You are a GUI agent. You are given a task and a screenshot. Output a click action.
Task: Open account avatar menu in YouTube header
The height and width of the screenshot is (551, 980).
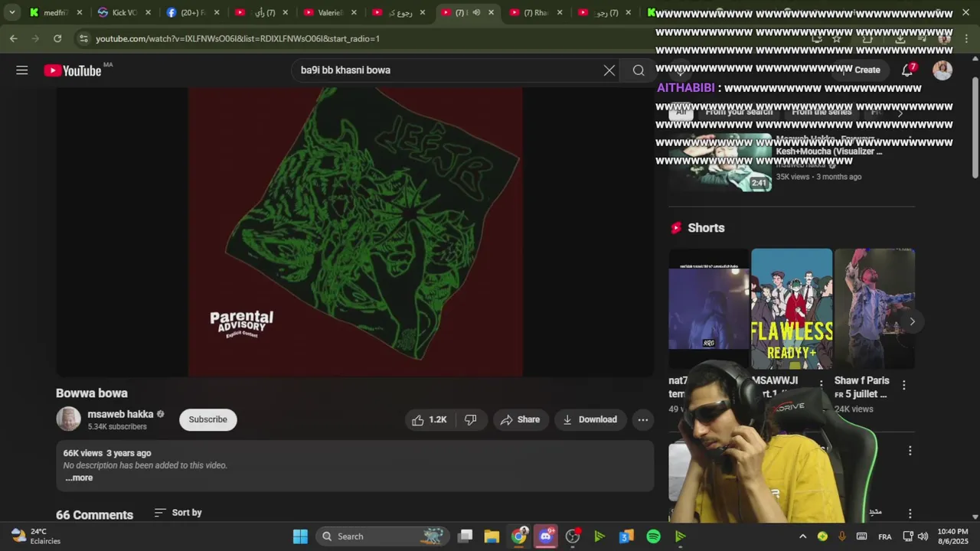click(x=942, y=70)
